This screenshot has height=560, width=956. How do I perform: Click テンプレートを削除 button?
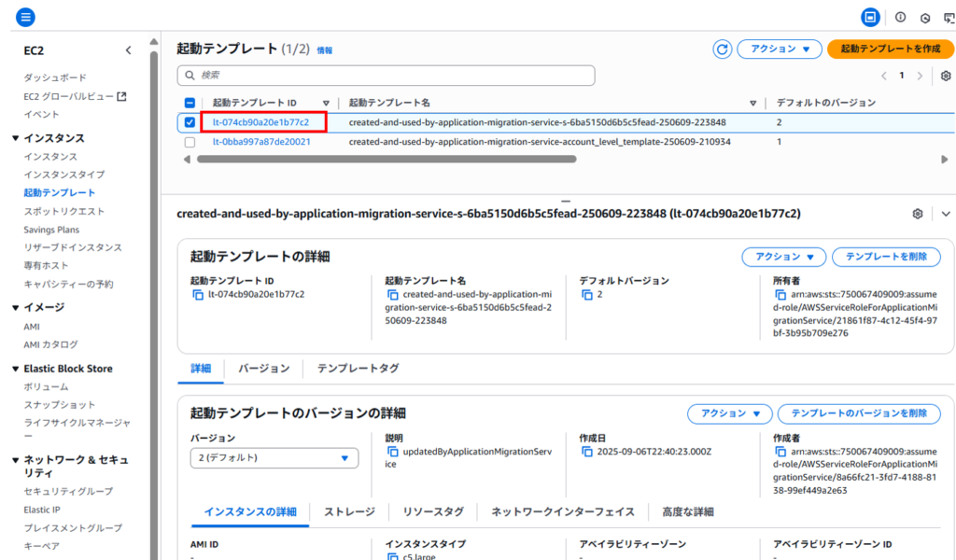(x=887, y=258)
